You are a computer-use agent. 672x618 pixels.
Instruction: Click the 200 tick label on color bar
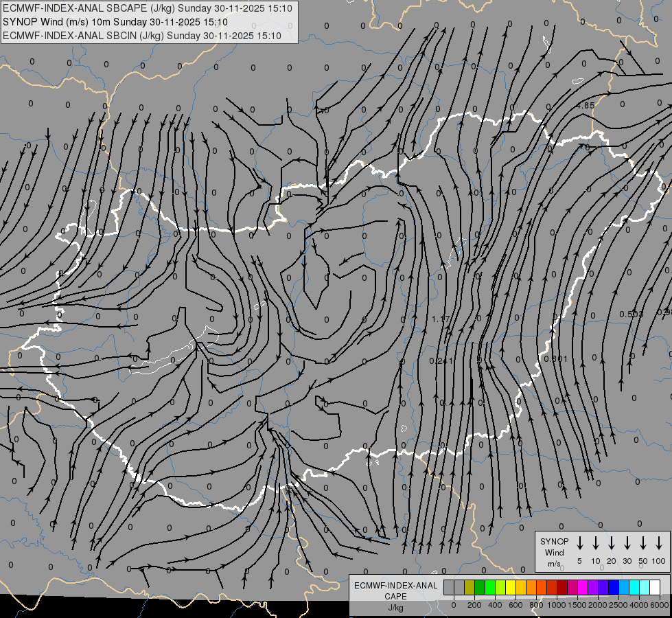(474, 605)
